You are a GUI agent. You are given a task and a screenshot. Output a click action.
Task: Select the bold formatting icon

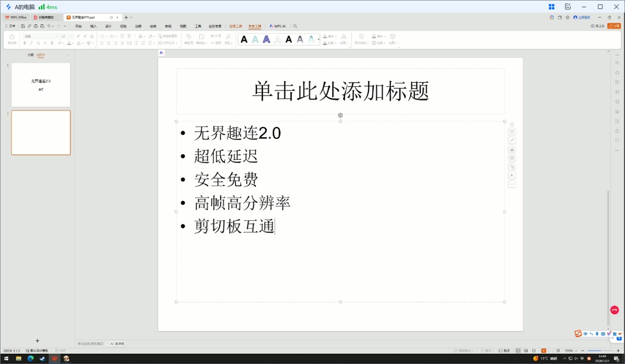pos(25,43)
